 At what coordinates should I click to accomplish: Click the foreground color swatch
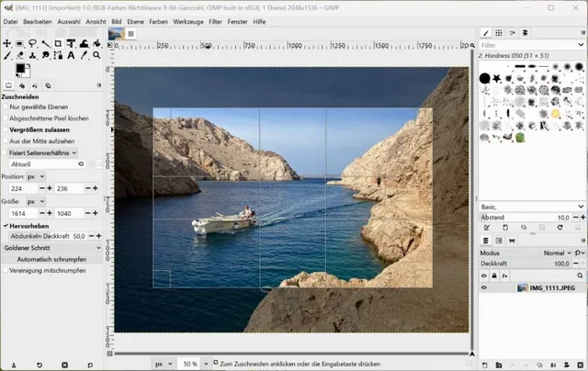click(x=20, y=69)
